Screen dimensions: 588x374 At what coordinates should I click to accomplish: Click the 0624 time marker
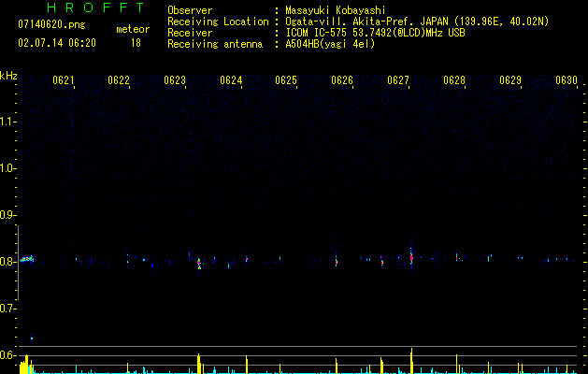(231, 80)
